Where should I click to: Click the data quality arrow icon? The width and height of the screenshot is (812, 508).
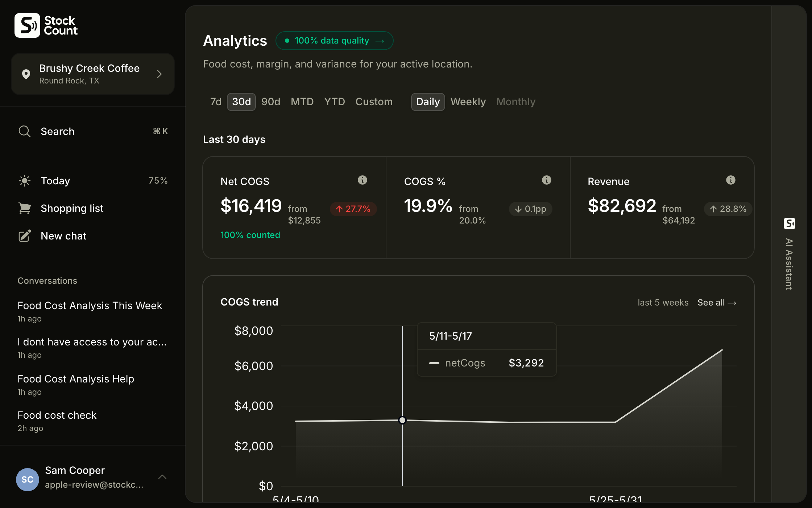click(x=380, y=41)
